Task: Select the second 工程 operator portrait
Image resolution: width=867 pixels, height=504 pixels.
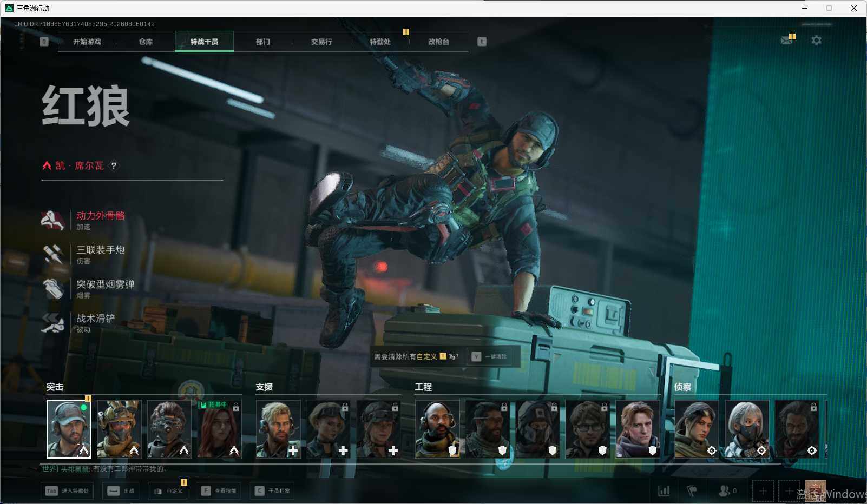Action: tap(488, 429)
